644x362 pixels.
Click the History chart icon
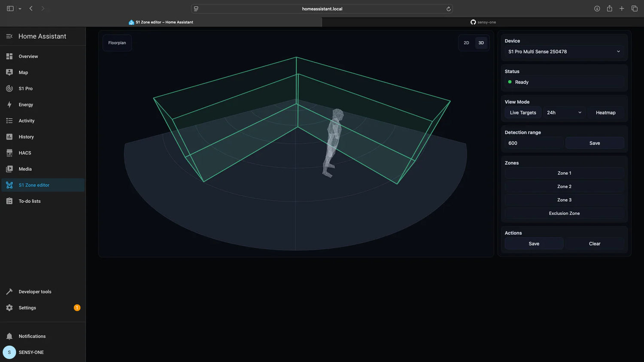click(9, 137)
